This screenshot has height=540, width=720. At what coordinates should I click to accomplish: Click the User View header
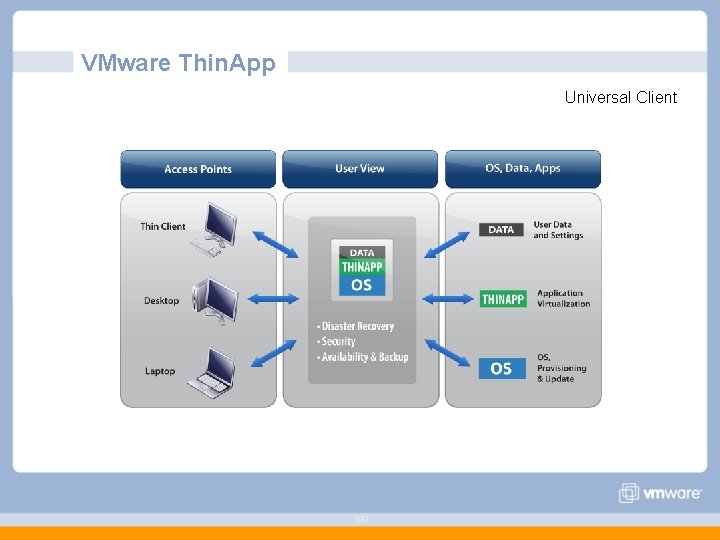[x=360, y=169]
